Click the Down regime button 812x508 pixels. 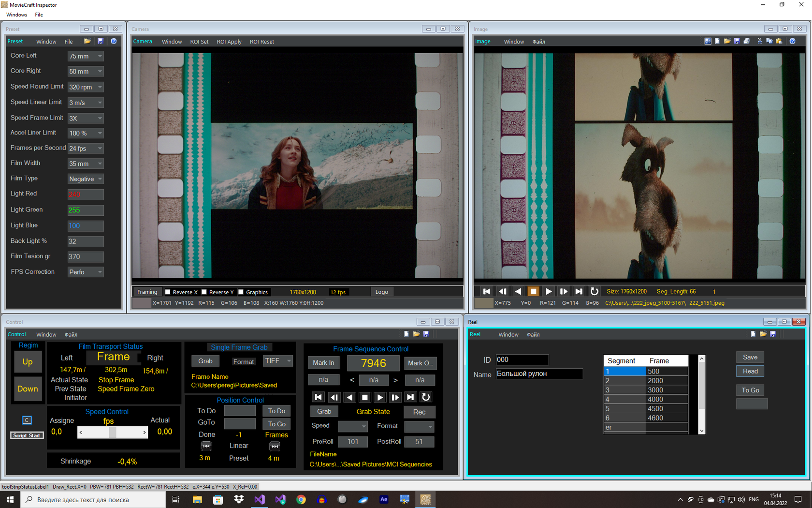28,389
